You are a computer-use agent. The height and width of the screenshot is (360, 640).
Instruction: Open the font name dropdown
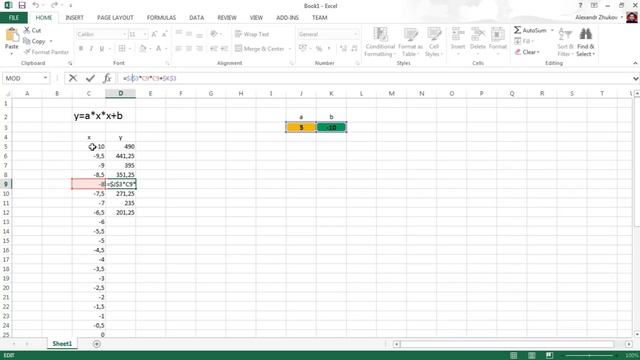pyautogui.click(x=124, y=34)
